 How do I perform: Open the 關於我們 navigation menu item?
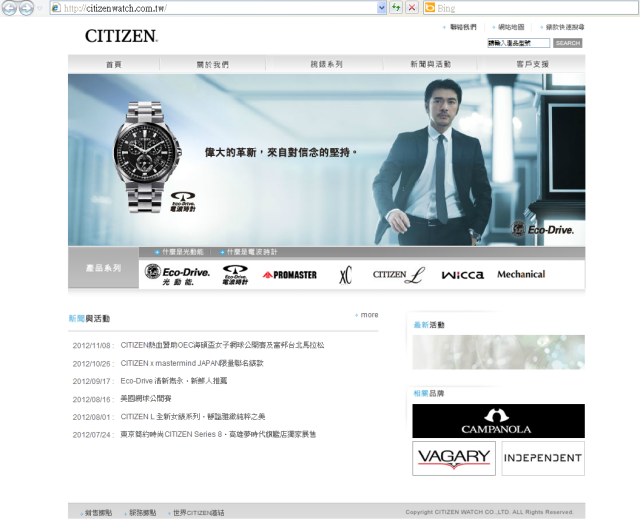(x=213, y=64)
